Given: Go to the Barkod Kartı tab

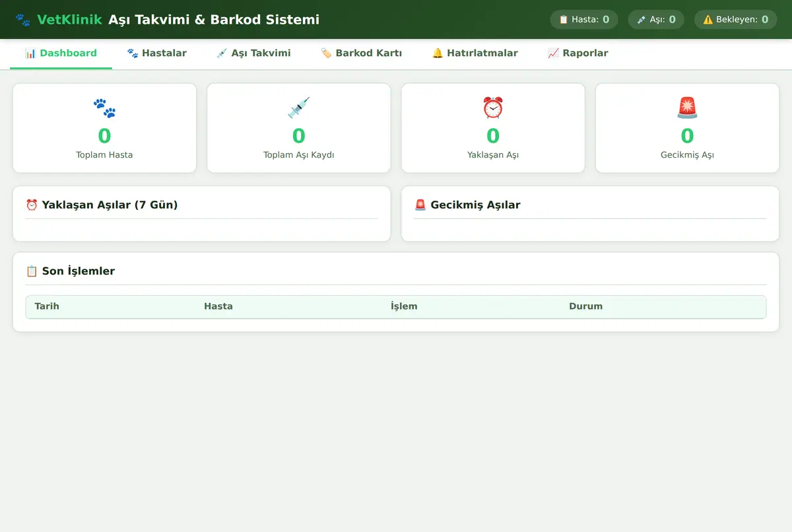Looking at the screenshot, I should 361,53.
